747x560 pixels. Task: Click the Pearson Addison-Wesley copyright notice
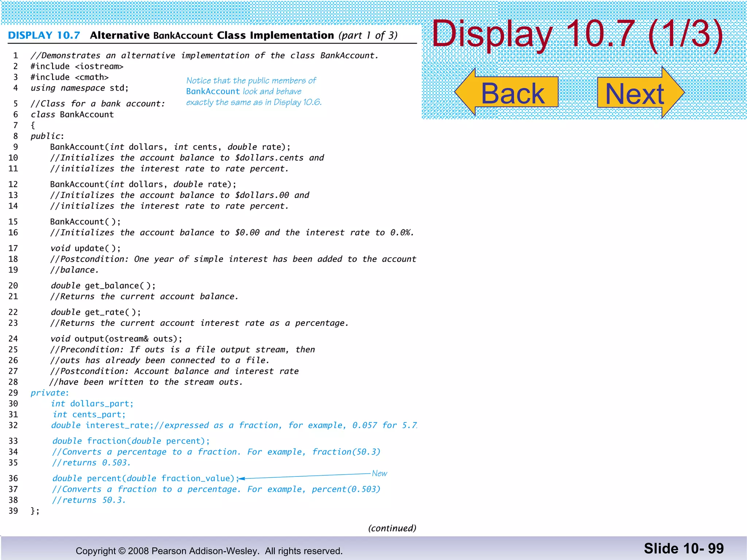coord(209,551)
